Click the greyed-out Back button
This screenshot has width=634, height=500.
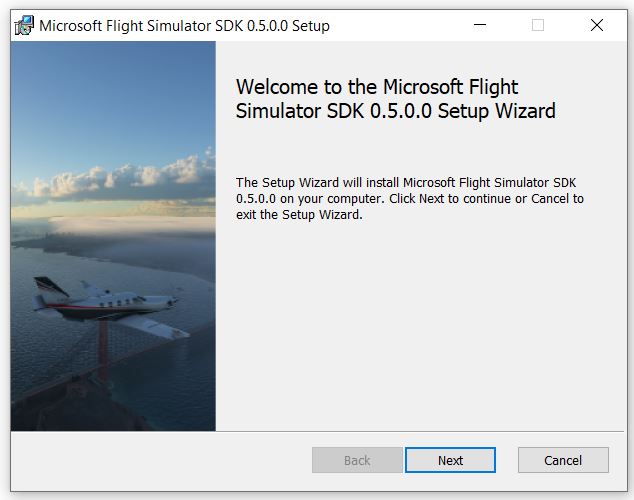pos(357,460)
